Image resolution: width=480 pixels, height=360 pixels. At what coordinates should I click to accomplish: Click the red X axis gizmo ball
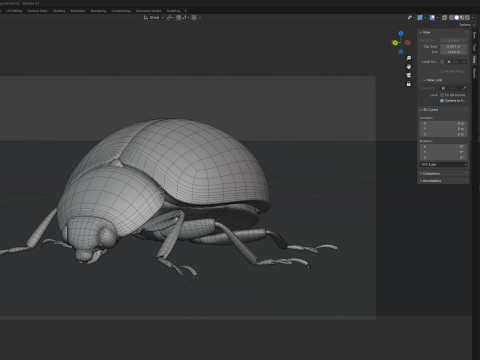[408, 43]
